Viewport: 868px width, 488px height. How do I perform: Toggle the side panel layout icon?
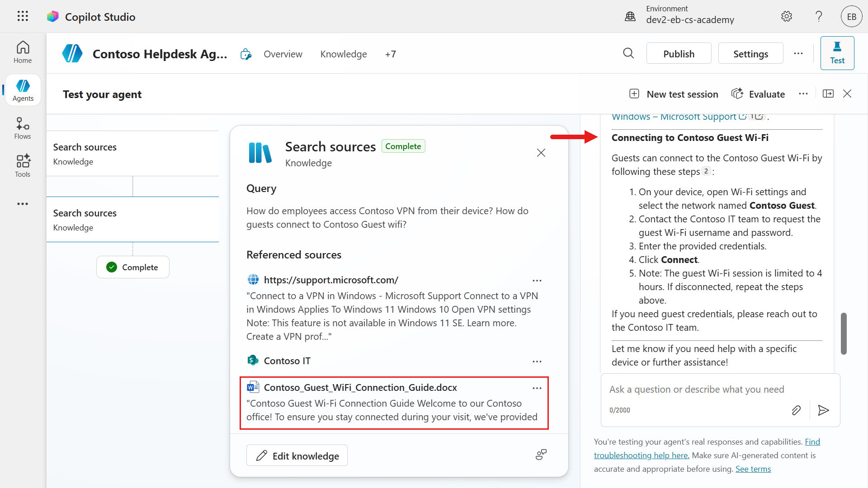(828, 94)
